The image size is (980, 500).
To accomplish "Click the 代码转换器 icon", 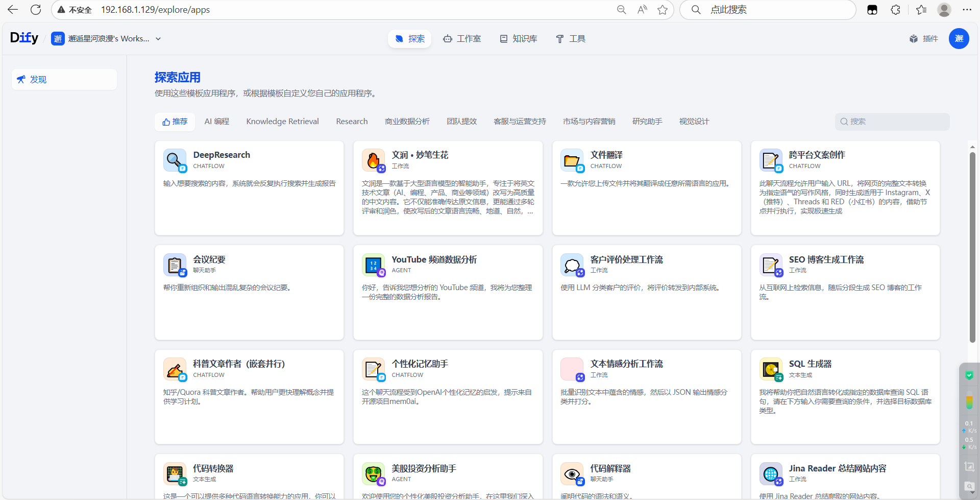I will [x=175, y=474].
